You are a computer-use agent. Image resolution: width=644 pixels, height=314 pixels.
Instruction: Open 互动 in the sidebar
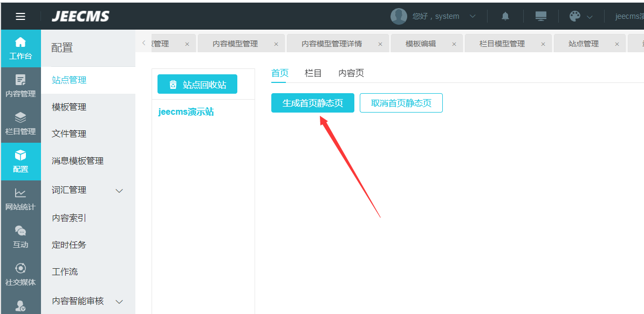[20, 237]
